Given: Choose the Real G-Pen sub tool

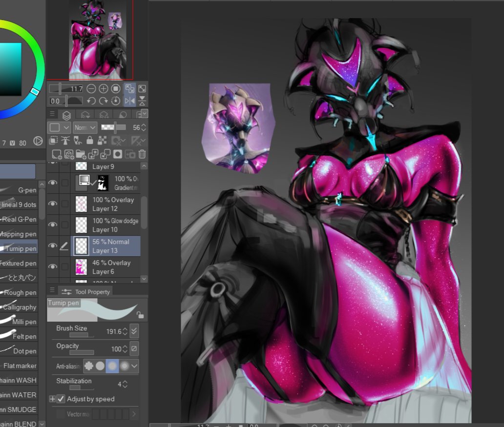Looking at the screenshot, I should pyautogui.click(x=19, y=219).
